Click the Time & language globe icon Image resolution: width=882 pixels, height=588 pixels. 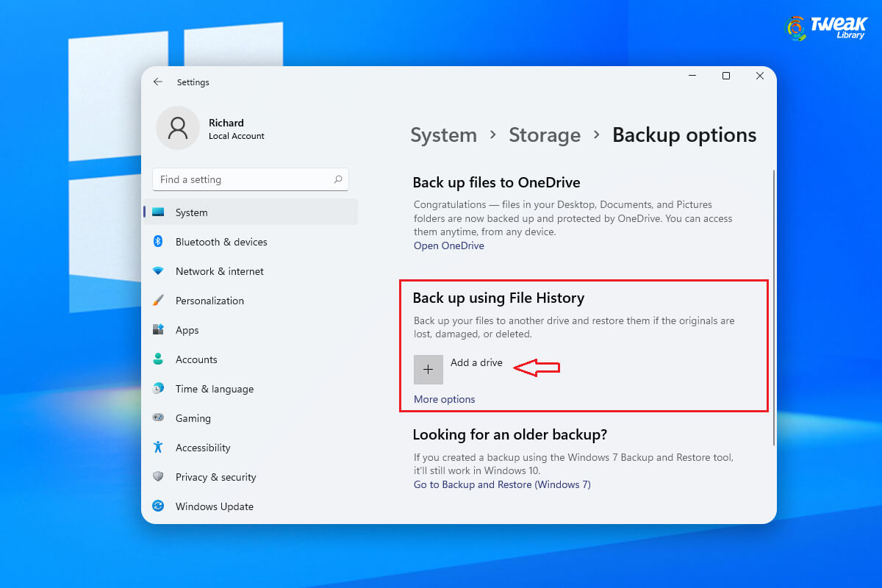click(x=157, y=389)
